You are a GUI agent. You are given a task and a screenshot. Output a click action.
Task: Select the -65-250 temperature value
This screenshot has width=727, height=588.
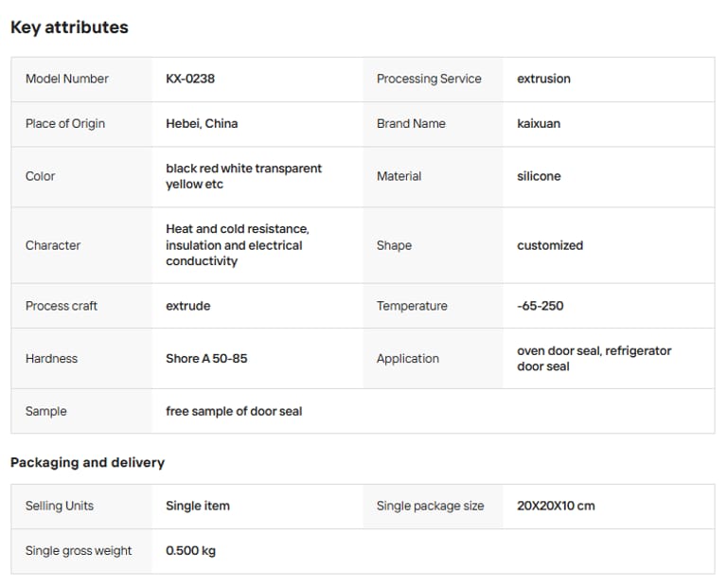(542, 306)
